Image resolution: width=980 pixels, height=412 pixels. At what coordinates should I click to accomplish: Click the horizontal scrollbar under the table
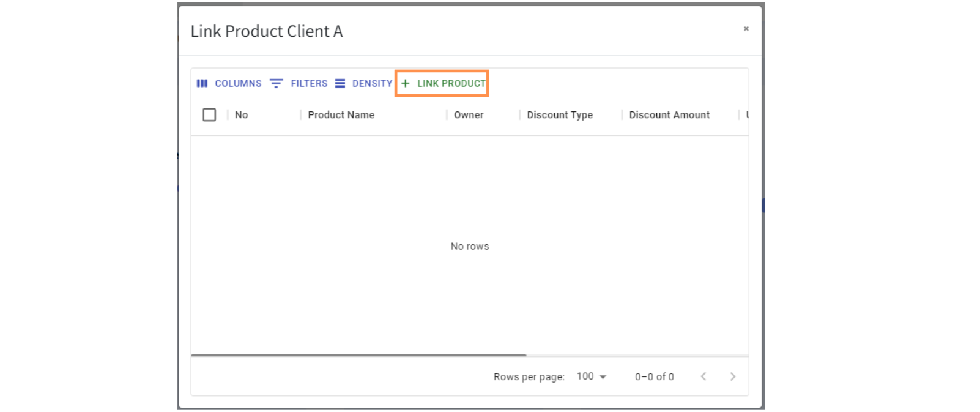[358, 355]
